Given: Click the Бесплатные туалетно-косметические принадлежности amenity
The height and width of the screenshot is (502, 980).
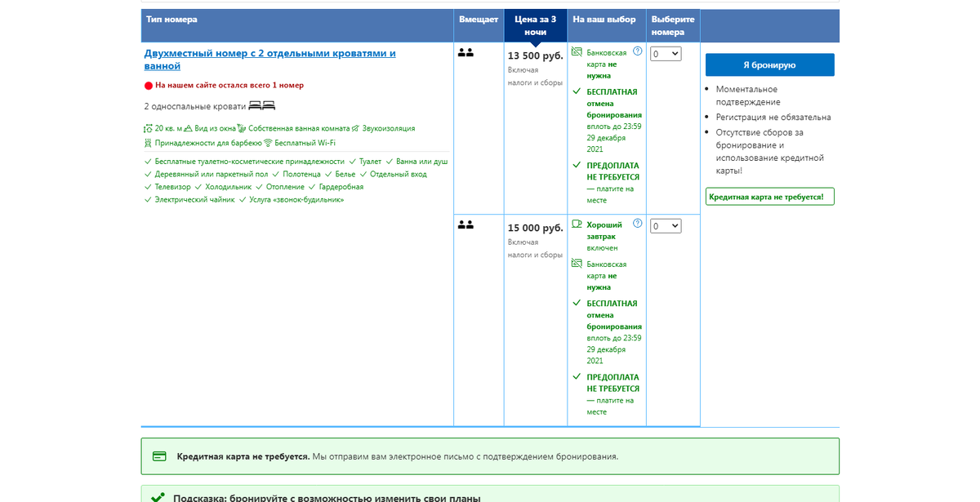Looking at the screenshot, I should pos(250,162).
